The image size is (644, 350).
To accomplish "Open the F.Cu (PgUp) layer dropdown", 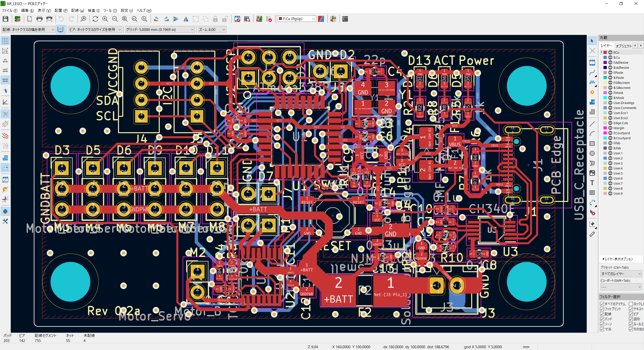I will click(x=296, y=19).
